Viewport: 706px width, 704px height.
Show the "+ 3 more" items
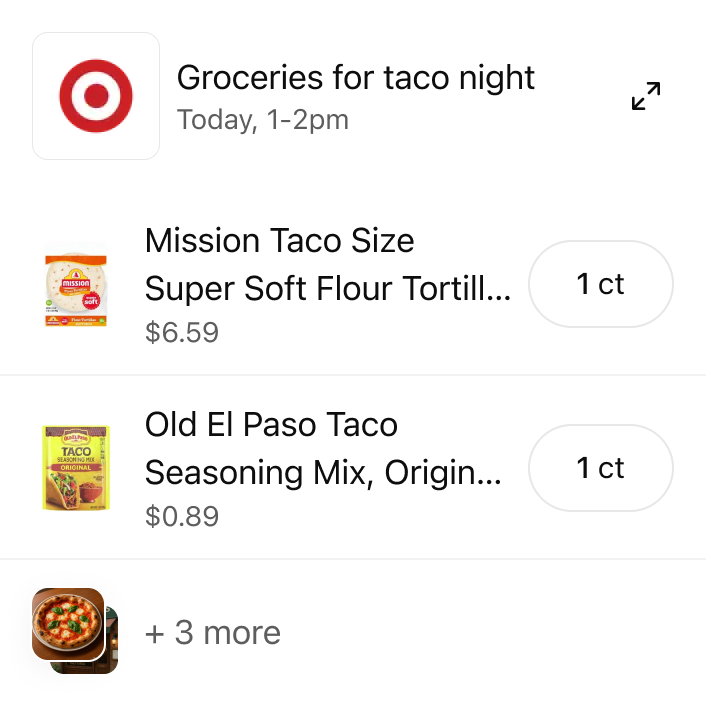coord(212,633)
